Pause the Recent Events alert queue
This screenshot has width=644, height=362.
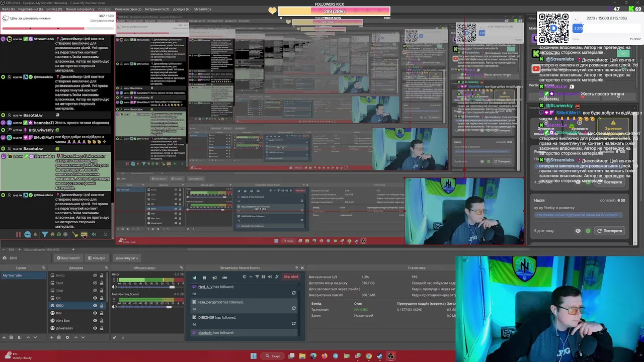point(263,277)
